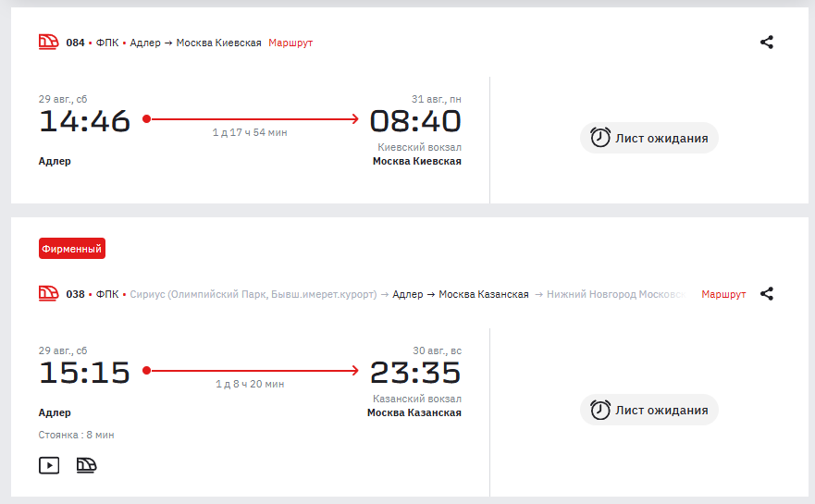Click alarm clock icon in second Лист ожидания
Image resolution: width=815 pixels, height=504 pixels.
point(599,410)
